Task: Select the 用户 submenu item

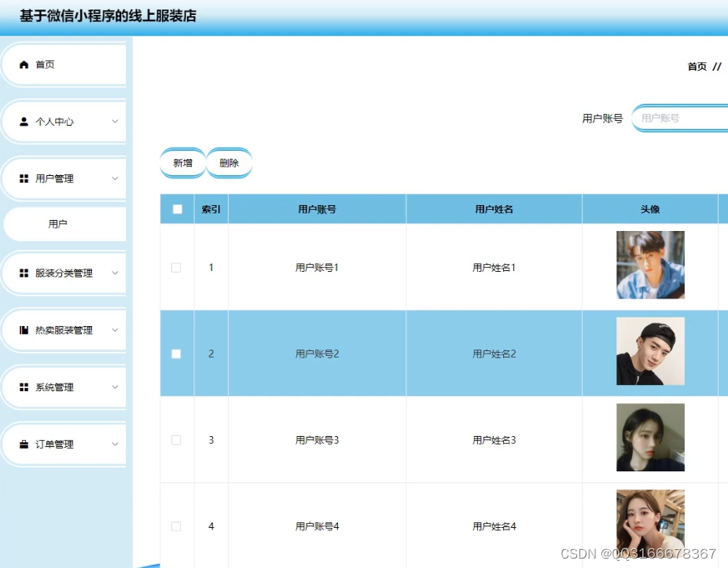Action: [x=64, y=224]
